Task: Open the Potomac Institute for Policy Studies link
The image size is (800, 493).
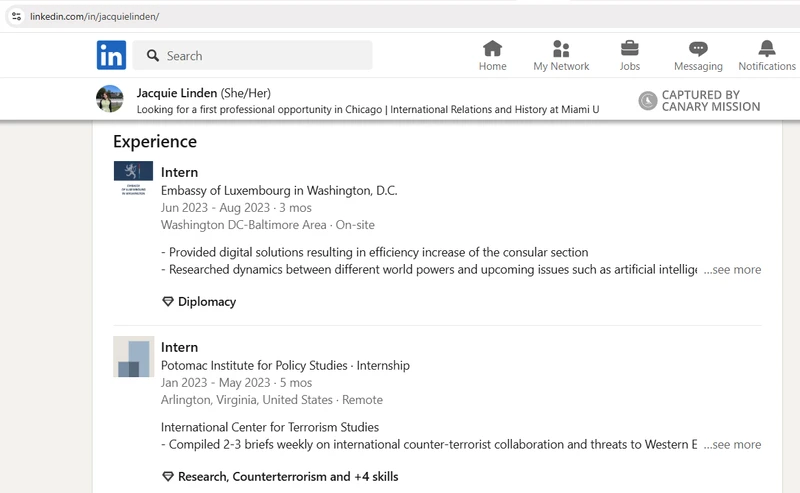Action: click(x=254, y=365)
